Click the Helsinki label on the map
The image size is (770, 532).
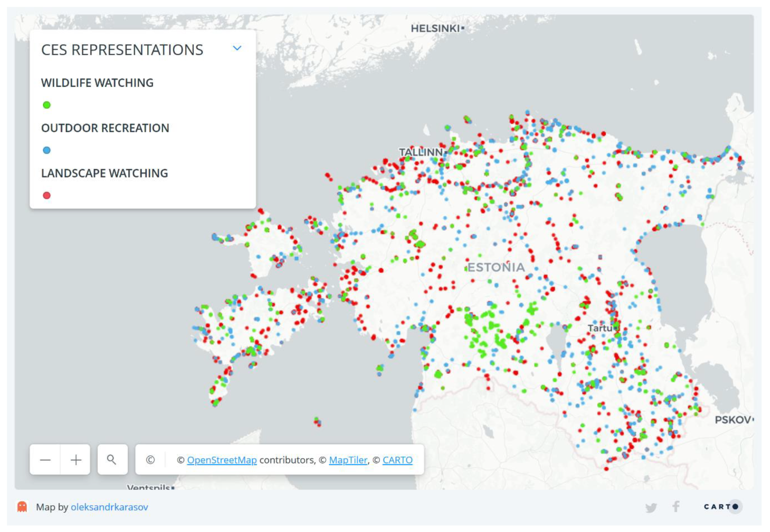(x=435, y=29)
